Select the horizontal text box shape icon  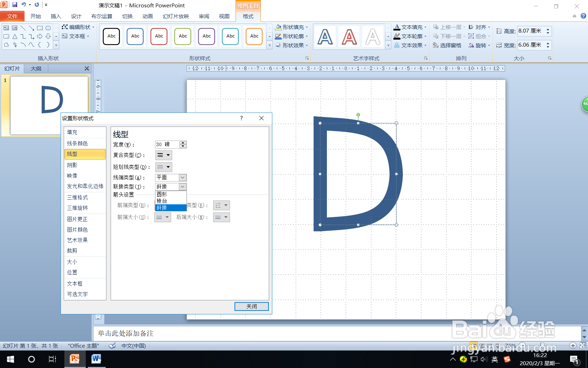pos(6,28)
